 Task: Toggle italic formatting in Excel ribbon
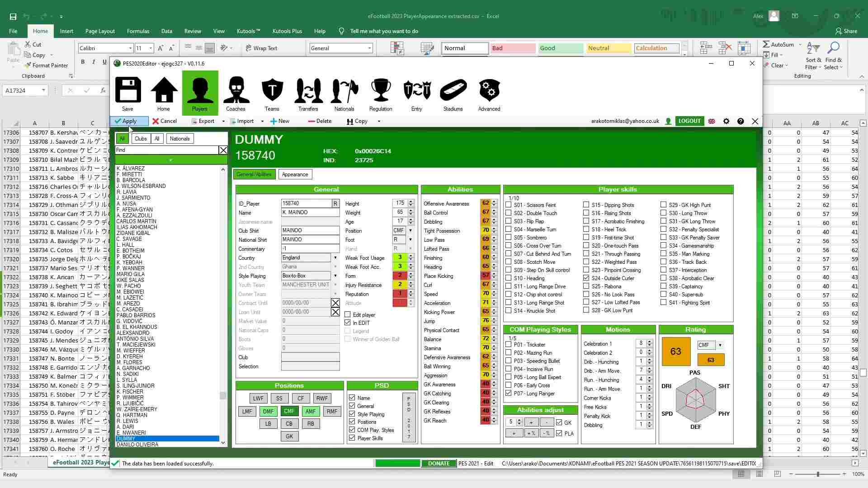[x=94, y=62]
